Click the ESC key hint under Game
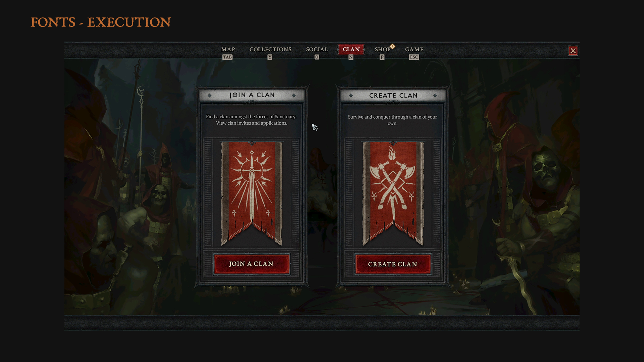 [x=414, y=57]
